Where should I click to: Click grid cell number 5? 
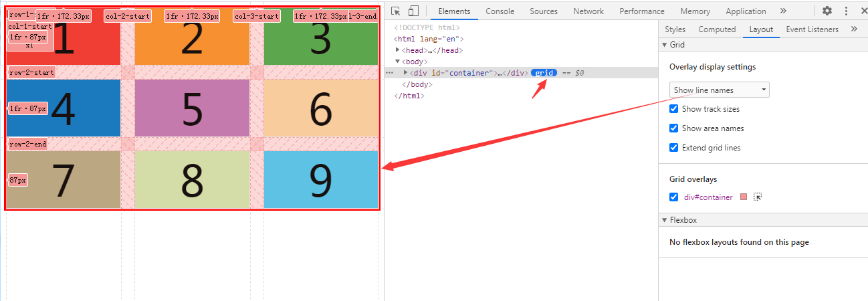[x=192, y=108]
